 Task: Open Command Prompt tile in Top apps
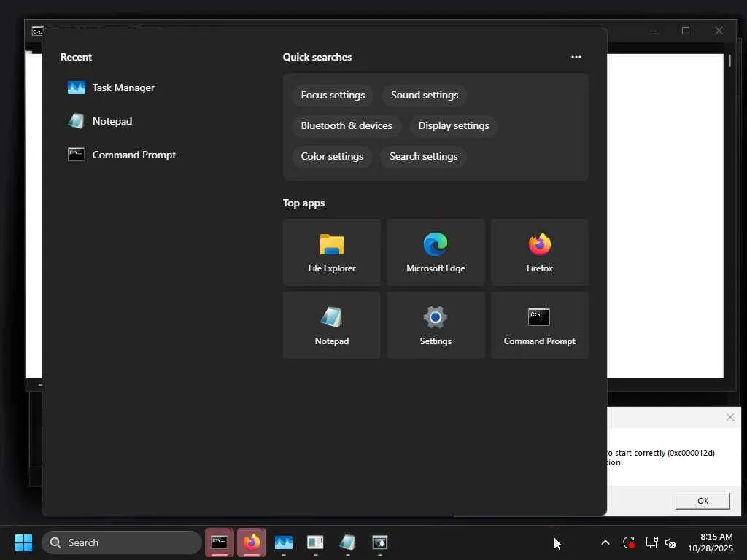[539, 325]
